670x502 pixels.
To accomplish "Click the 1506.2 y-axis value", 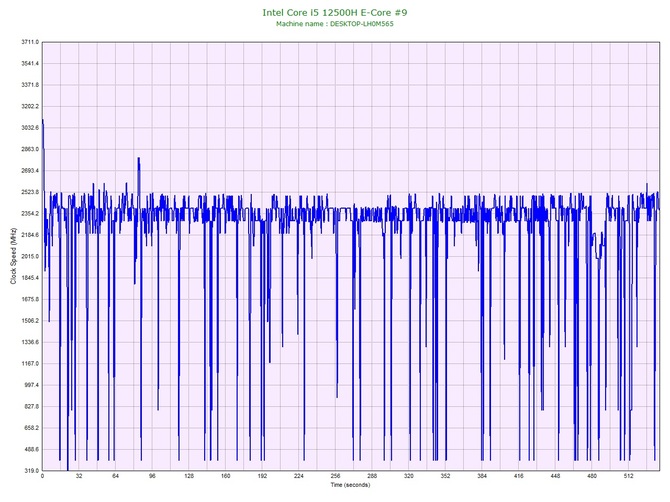I will pyautogui.click(x=30, y=320).
